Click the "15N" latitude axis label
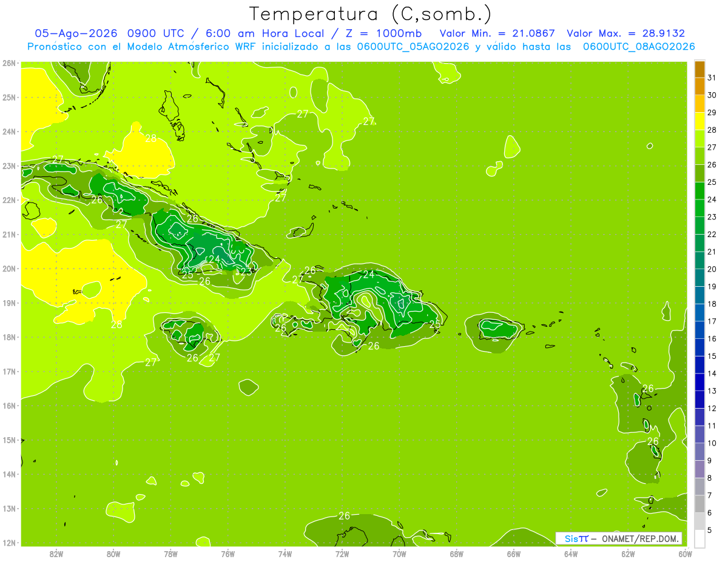728x562 pixels. [x=9, y=440]
